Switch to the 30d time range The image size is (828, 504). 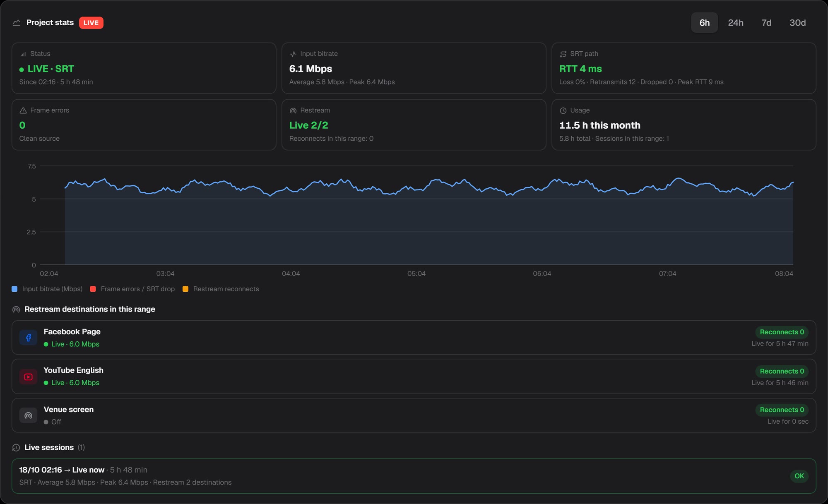[797, 23]
